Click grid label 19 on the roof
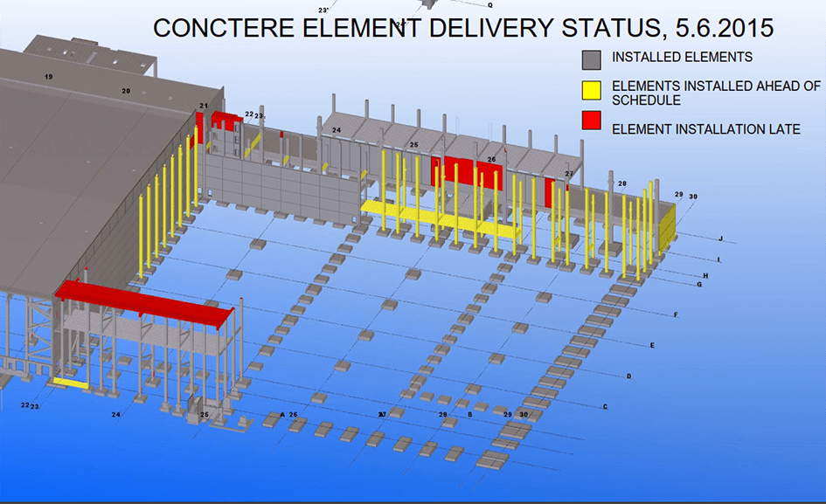The height and width of the screenshot is (504, 826). point(48,77)
